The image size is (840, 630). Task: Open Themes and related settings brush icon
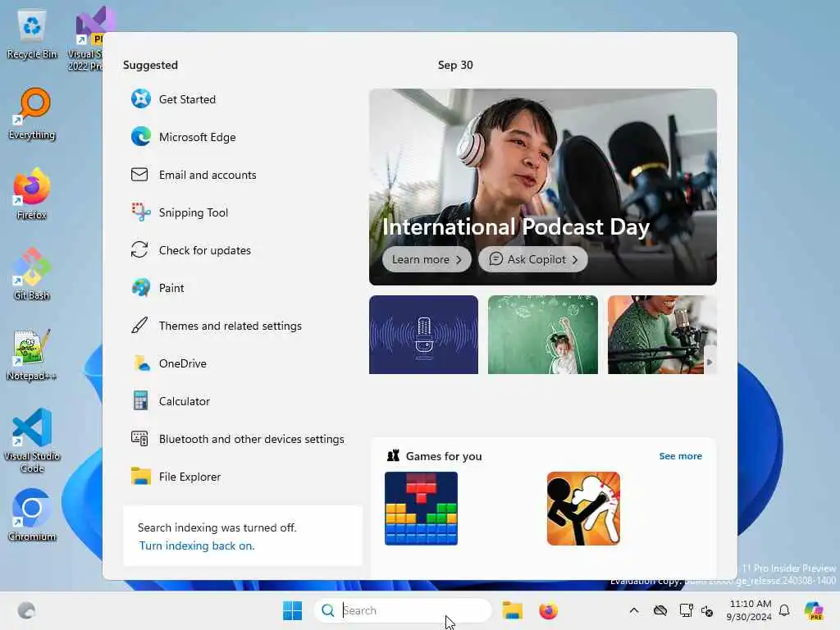(139, 325)
